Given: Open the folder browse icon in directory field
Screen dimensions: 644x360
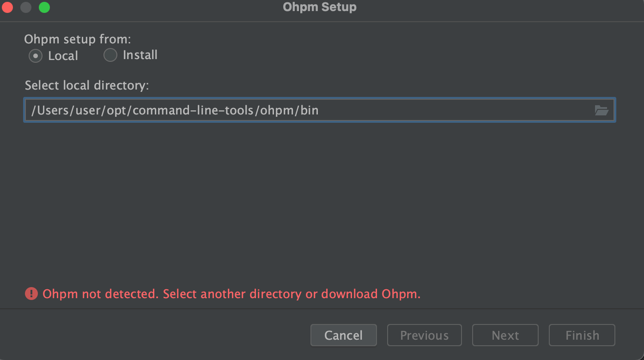Looking at the screenshot, I should (x=601, y=110).
